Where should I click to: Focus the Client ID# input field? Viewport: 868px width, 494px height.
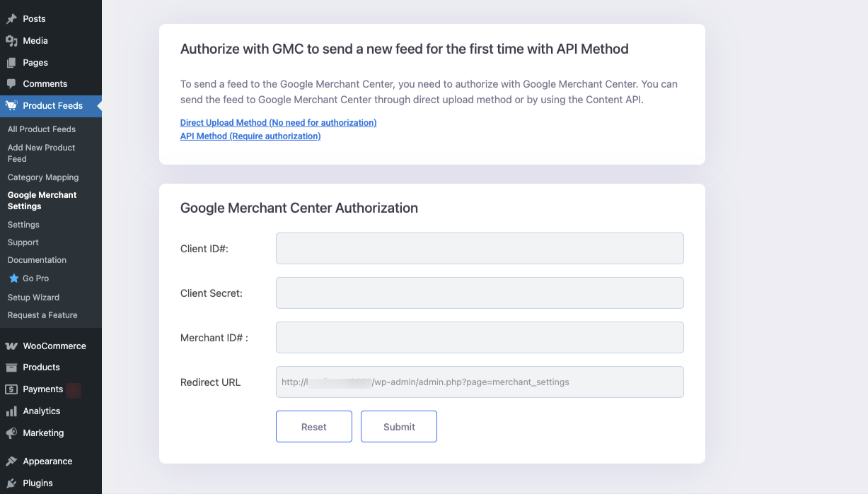pyautogui.click(x=480, y=249)
